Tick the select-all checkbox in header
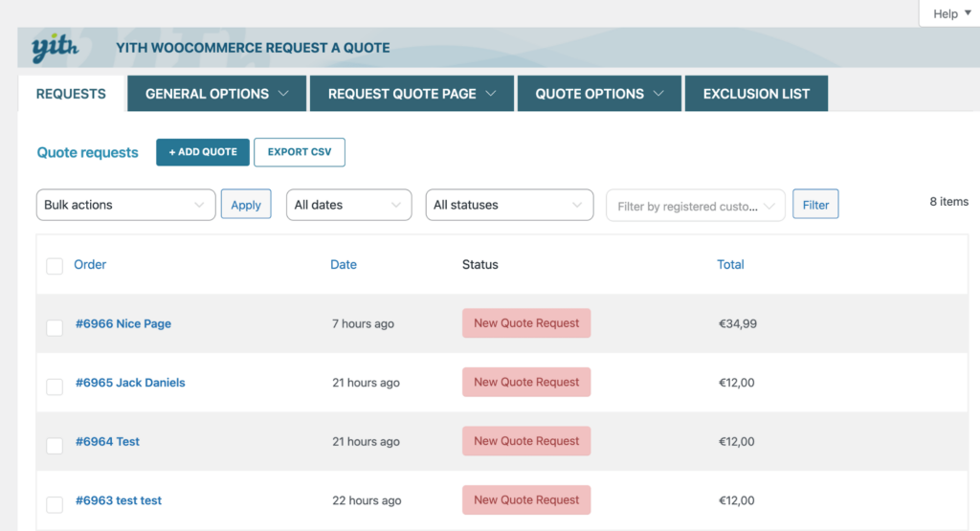 (55, 266)
